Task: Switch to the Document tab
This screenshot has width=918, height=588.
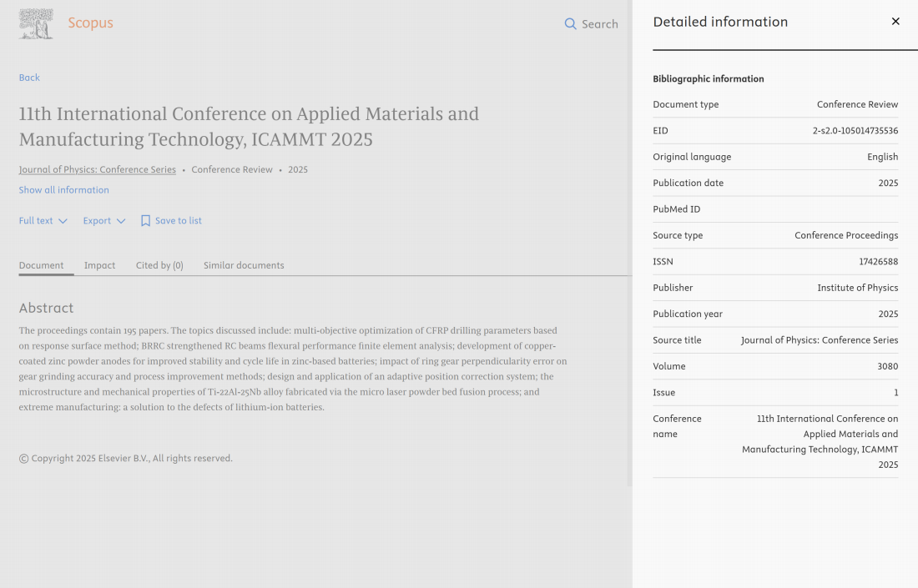Action: pyautogui.click(x=41, y=265)
